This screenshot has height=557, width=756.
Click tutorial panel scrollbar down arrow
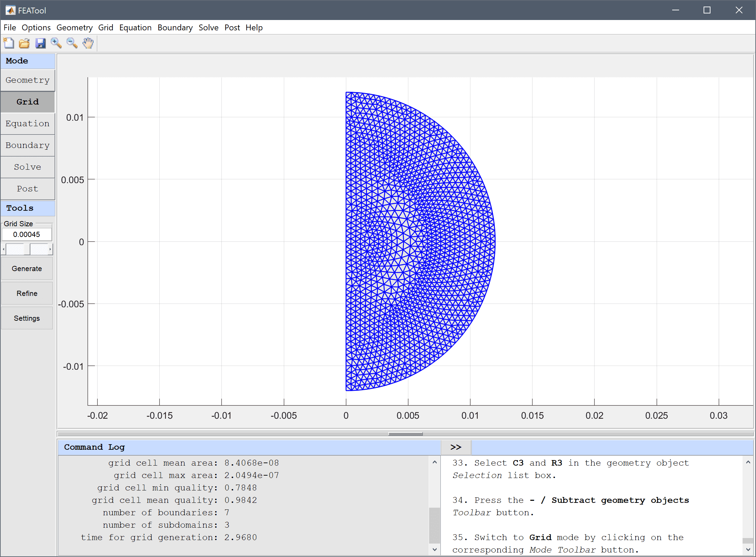748,550
